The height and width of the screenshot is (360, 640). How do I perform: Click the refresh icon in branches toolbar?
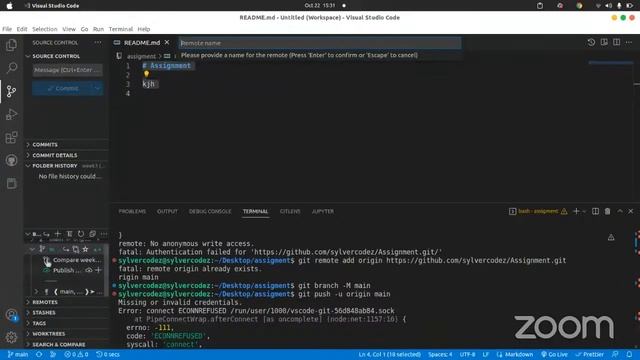(x=81, y=234)
